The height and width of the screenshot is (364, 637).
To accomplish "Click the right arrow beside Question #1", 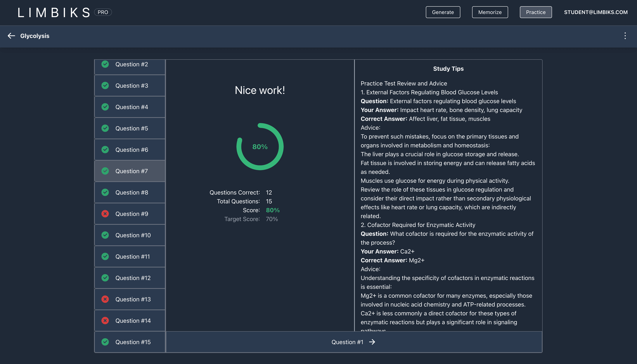I will (372, 342).
